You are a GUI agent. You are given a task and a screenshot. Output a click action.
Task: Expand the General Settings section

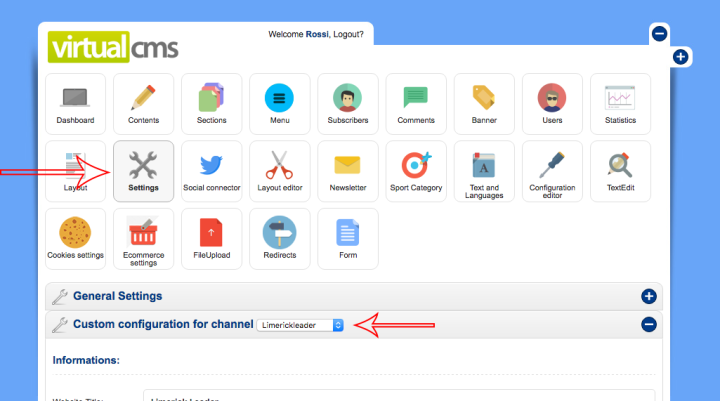pyautogui.click(x=648, y=296)
